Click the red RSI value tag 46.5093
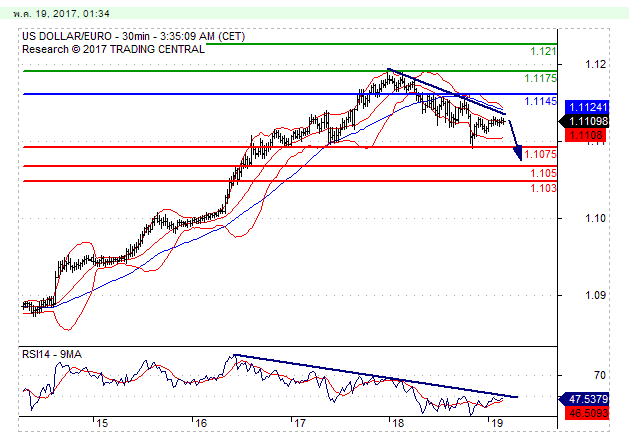Viewport: 629px width, 439px height. click(587, 413)
